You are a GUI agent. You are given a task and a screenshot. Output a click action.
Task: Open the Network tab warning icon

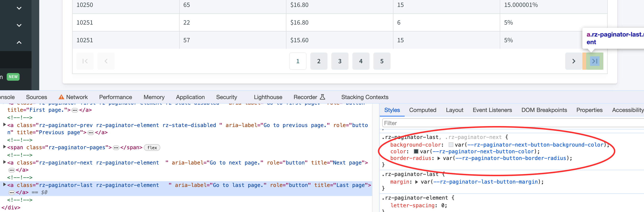pyautogui.click(x=61, y=97)
